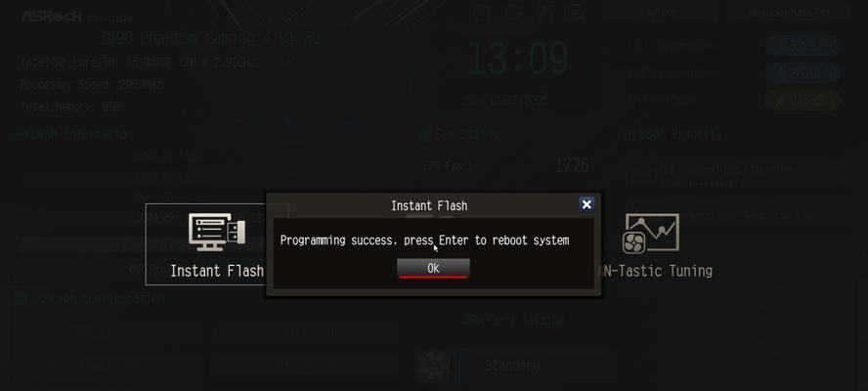This screenshot has width=868, height=391.
Task: Click the ASRock logo
Action: [53, 16]
